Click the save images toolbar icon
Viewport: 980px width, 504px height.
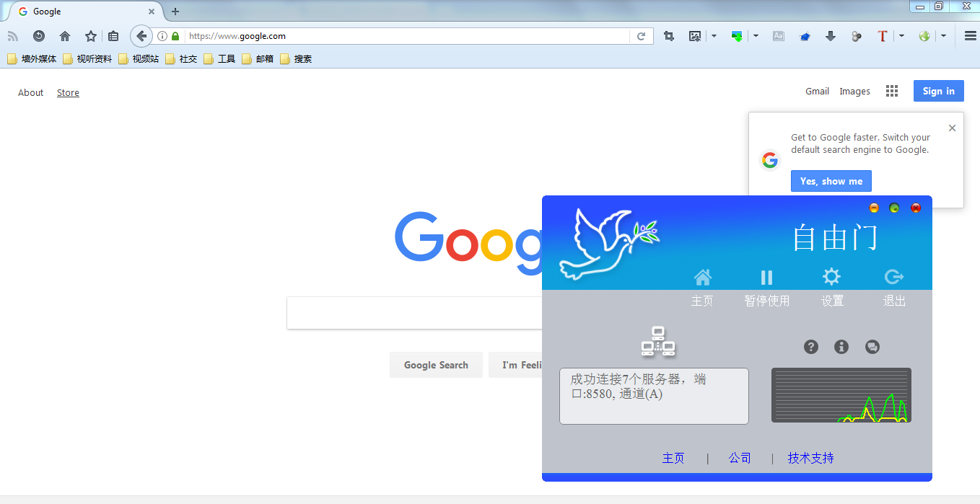point(695,36)
